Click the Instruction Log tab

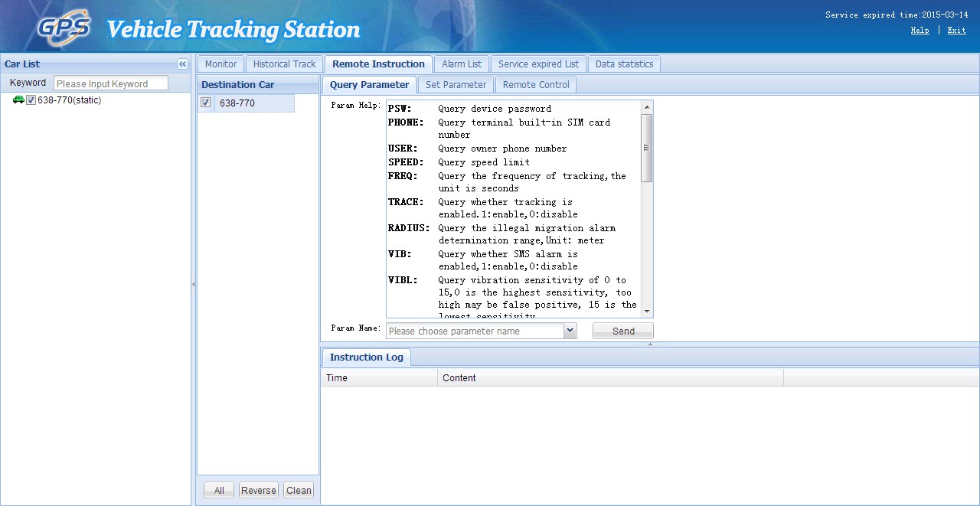(x=367, y=357)
